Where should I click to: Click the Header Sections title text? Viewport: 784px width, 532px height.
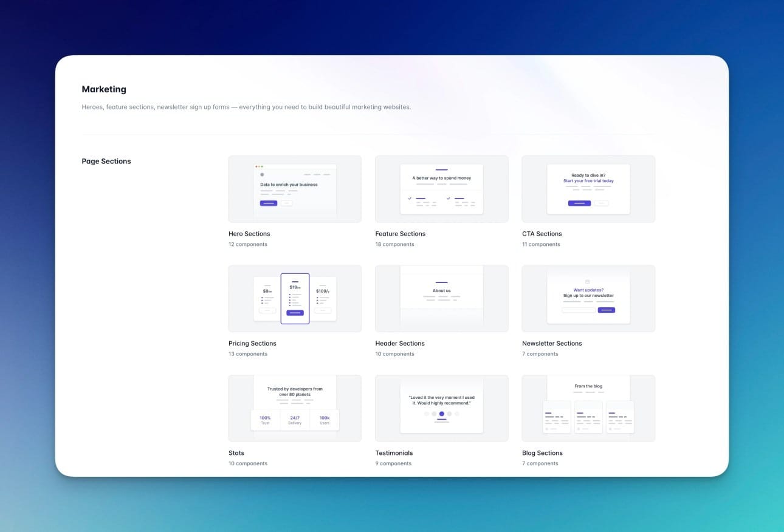[400, 343]
